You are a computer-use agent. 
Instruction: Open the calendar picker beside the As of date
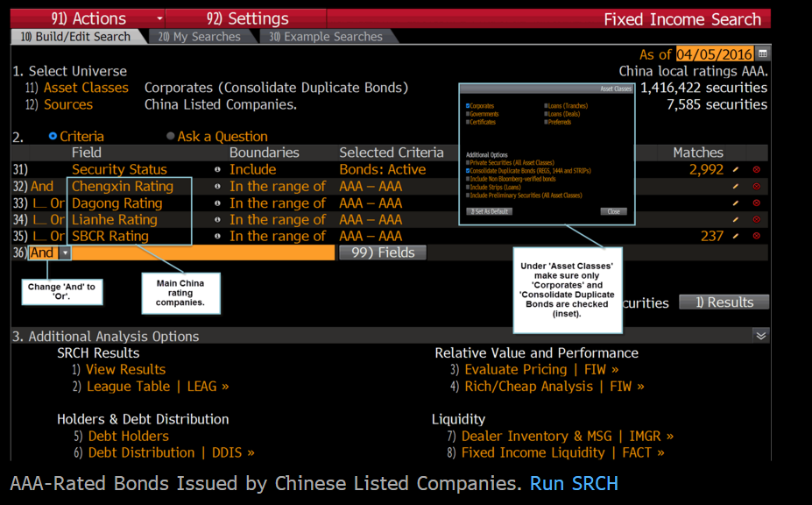point(762,53)
